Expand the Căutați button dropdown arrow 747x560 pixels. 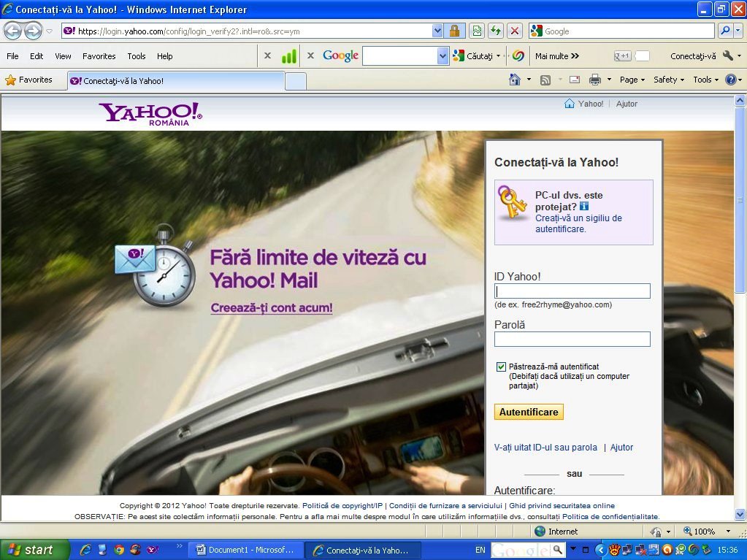498,56
